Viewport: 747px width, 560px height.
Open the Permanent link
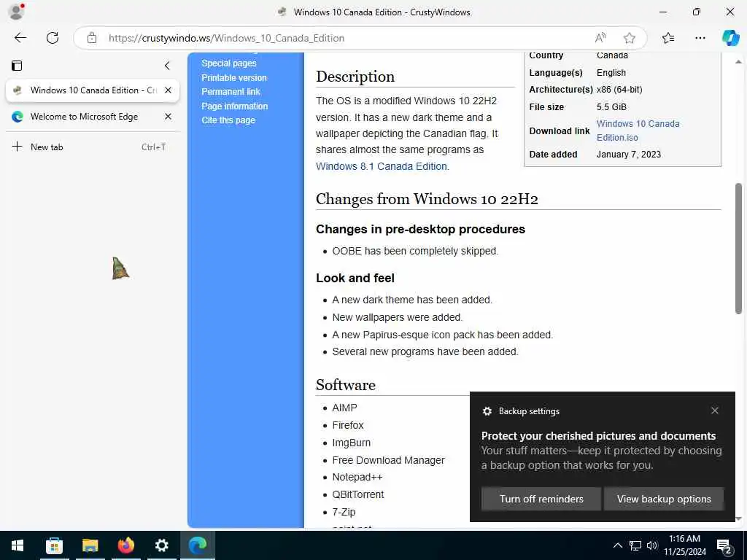click(x=231, y=91)
